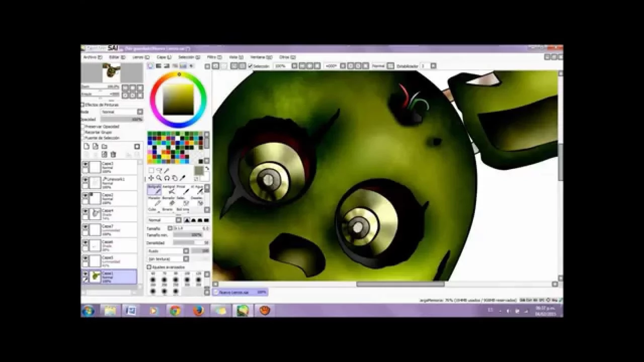Delete layer using the trash icon
Image resolution: width=644 pixels, height=362 pixels.
pyautogui.click(x=113, y=154)
